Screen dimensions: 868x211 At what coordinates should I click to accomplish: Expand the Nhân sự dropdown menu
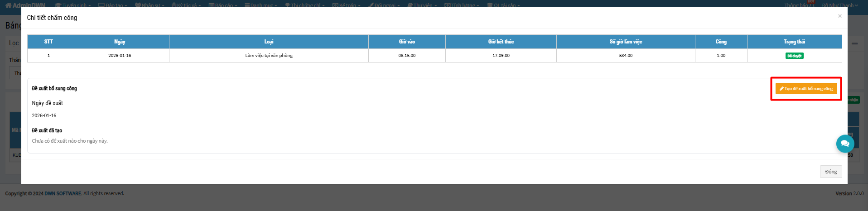149,5
